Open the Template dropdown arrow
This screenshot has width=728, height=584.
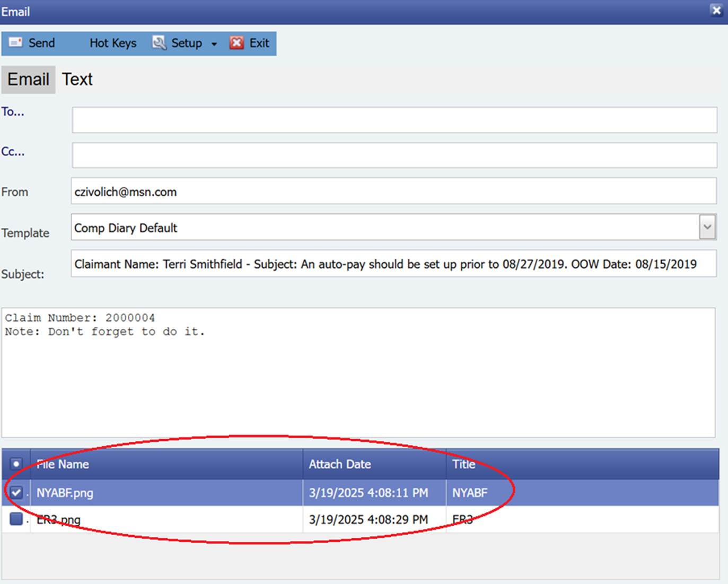[707, 227]
